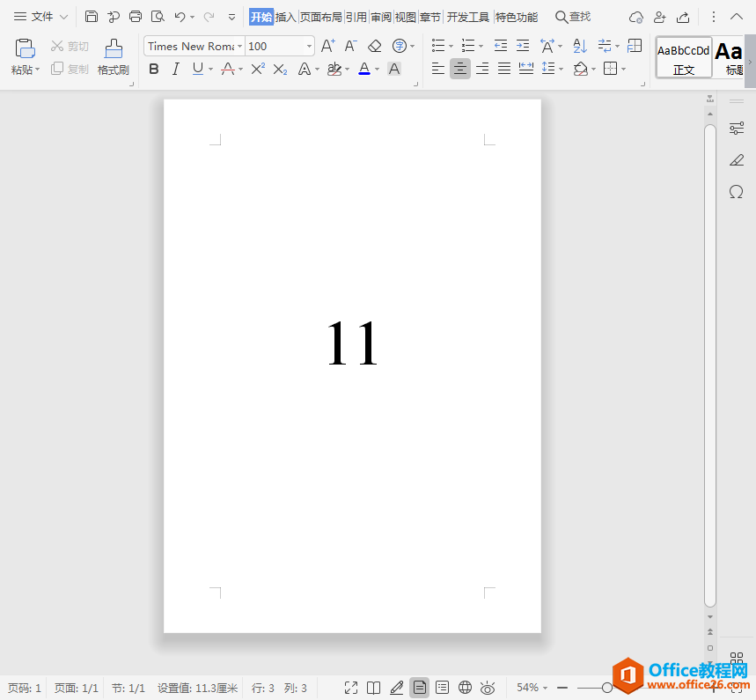
Task: Collapse the ribbon with the chevron
Action: [x=737, y=17]
